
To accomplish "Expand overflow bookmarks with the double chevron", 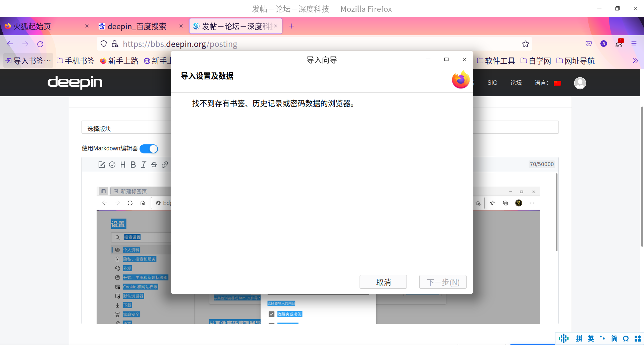I will [635, 61].
